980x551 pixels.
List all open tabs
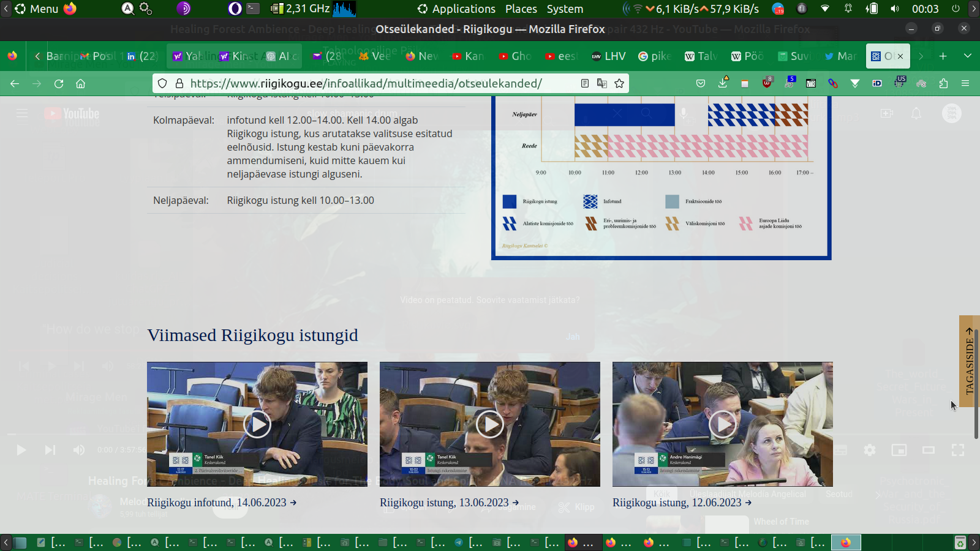968,56
